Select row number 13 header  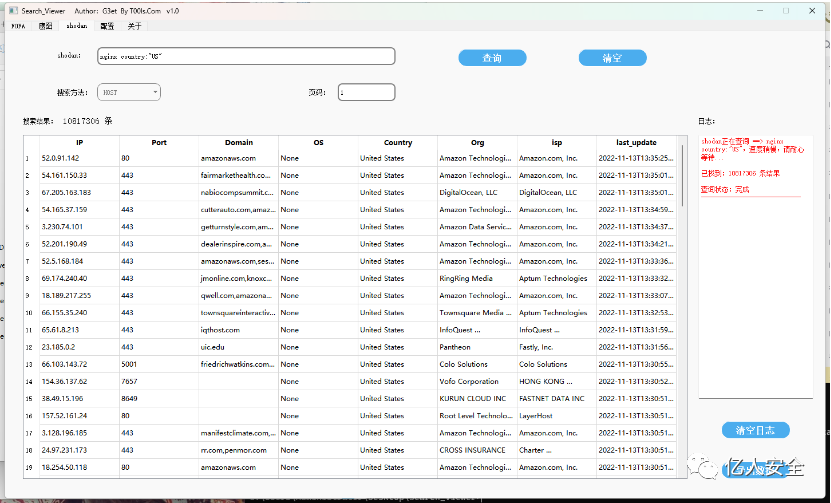pos(31,364)
